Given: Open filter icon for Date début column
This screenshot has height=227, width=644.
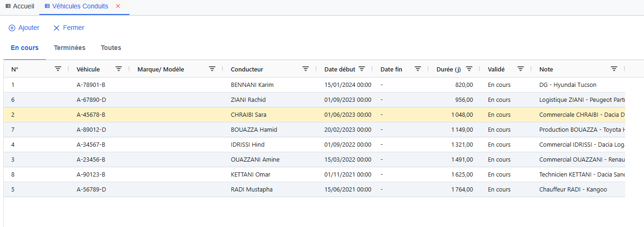Looking at the screenshot, I should (x=362, y=69).
